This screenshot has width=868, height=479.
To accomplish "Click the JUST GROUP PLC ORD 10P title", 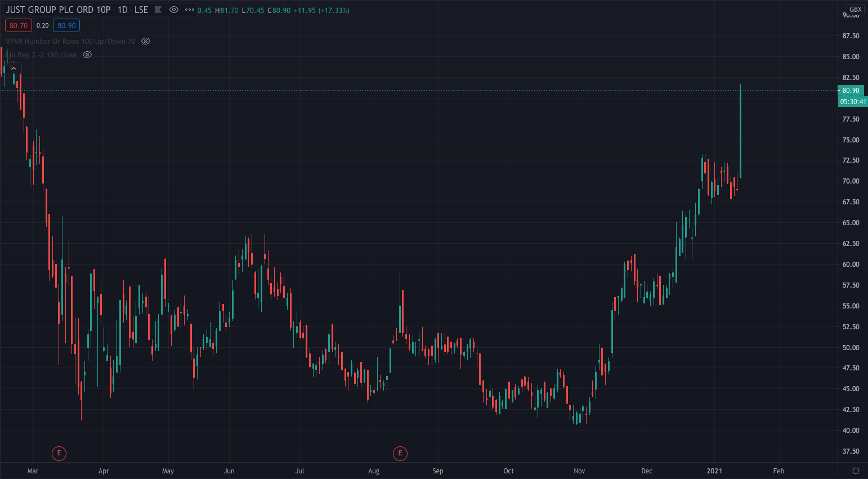I will [58, 10].
